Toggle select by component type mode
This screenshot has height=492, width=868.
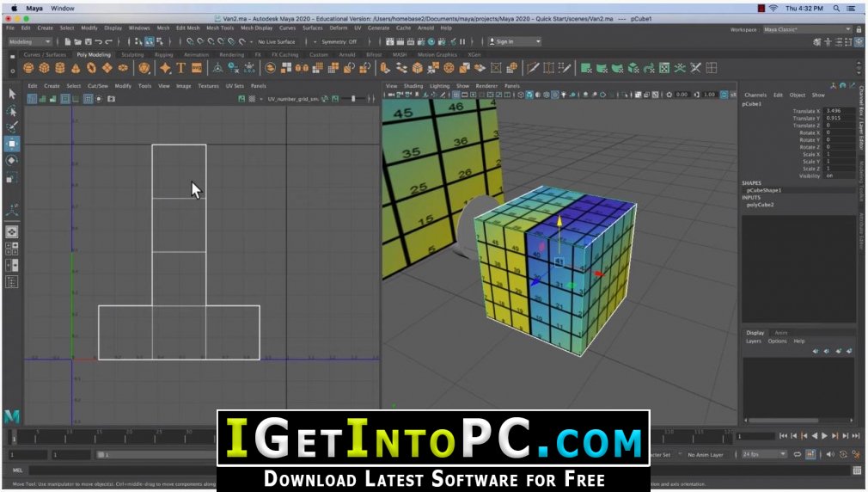160,41
